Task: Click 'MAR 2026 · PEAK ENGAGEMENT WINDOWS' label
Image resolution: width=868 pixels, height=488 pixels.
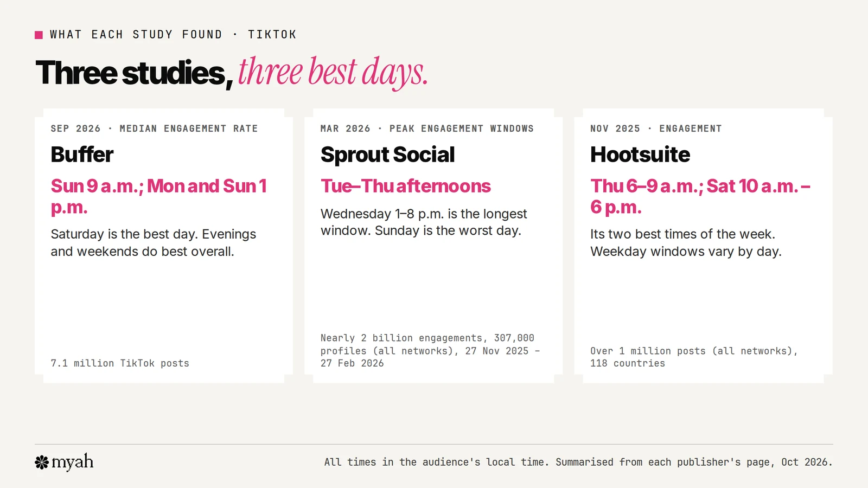Action: coord(427,129)
